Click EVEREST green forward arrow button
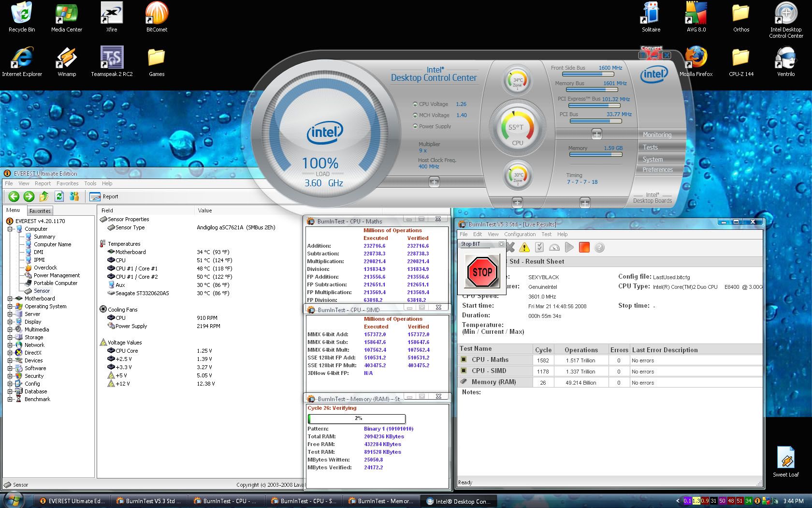This screenshot has width=812, height=508. pos(29,196)
